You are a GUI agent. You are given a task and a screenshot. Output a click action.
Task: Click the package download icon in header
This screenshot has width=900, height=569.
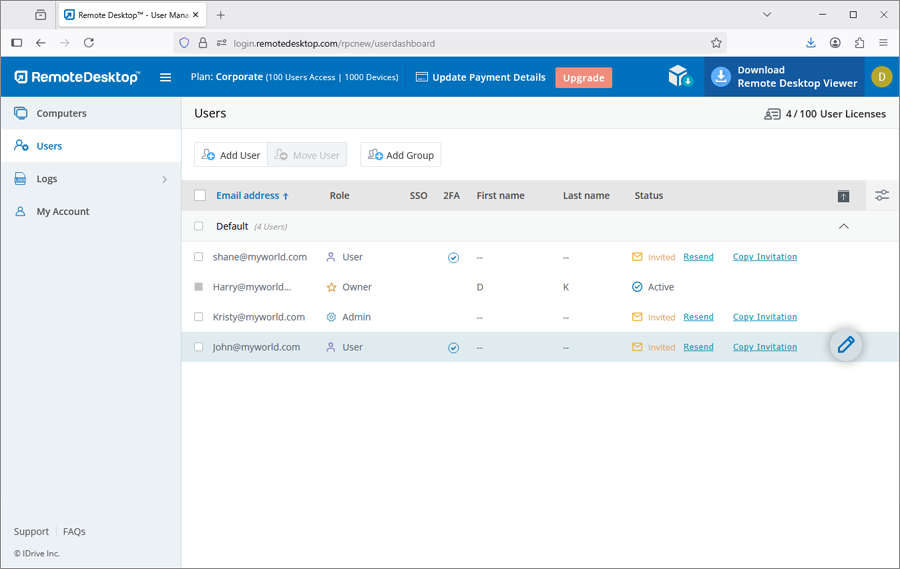[x=680, y=77]
